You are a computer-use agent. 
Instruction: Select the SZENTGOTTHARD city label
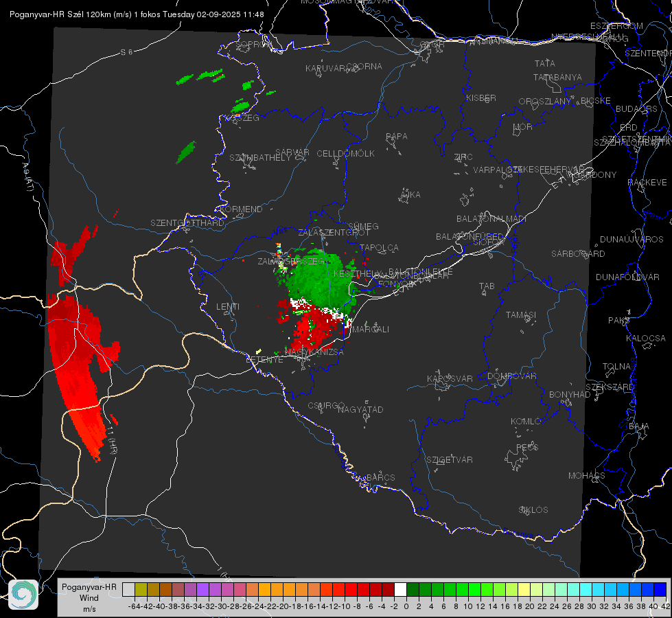coord(187,223)
